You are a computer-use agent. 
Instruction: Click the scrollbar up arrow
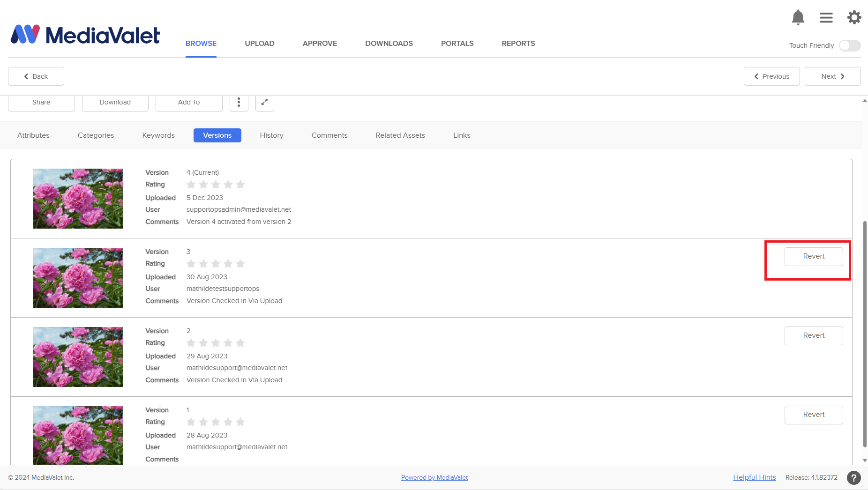coord(865,101)
